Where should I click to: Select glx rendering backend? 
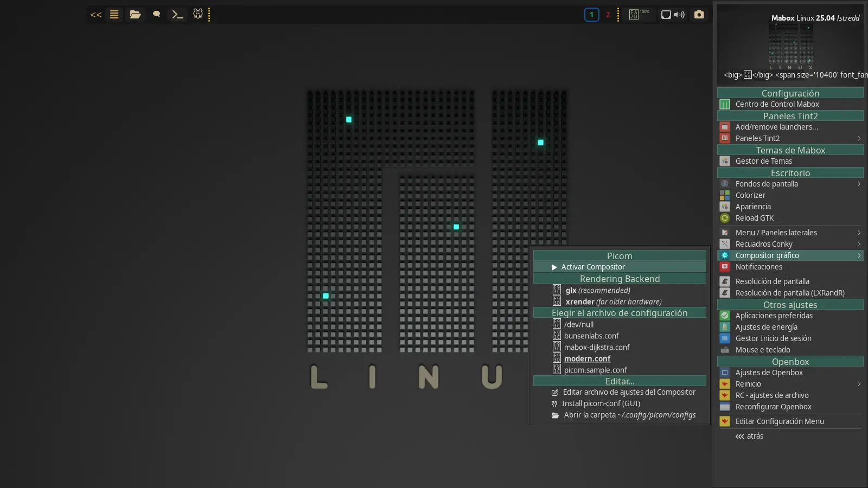597,290
